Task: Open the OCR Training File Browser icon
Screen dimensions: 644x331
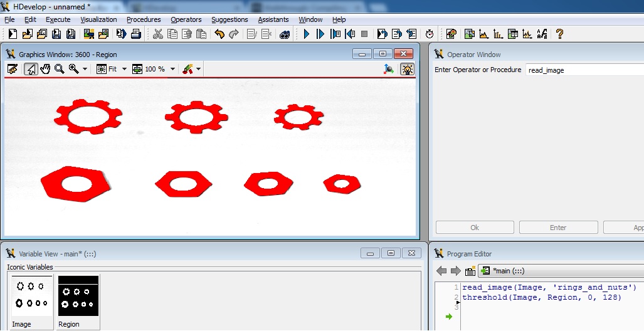Action: tap(542, 34)
